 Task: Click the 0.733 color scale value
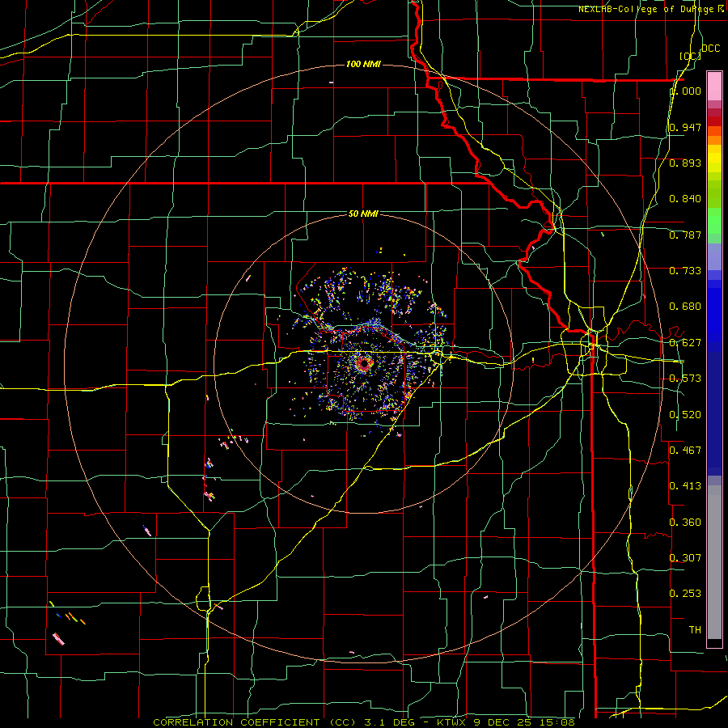pyautogui.click(x=685, y=271)
